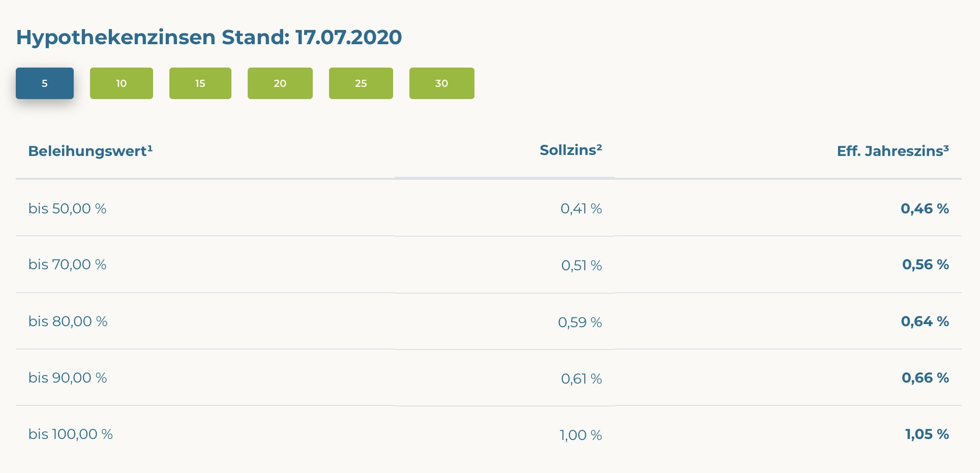Switch to the 10 year term tab
This screenshot has width=980, height=473.
(x=121, y=83)
